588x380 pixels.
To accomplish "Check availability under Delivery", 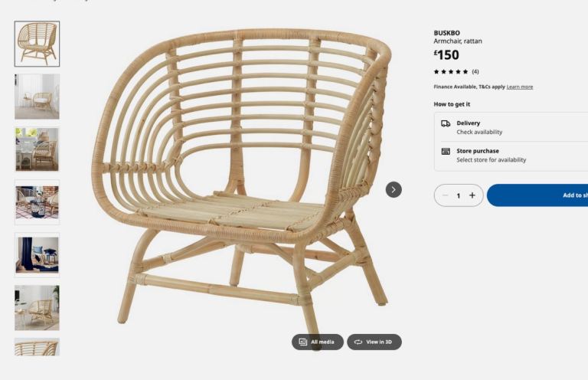I will pos(479,132).
